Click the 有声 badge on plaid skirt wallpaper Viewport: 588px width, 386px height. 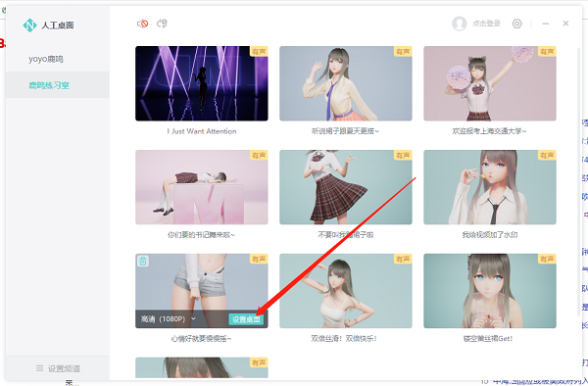pos(403,155)
